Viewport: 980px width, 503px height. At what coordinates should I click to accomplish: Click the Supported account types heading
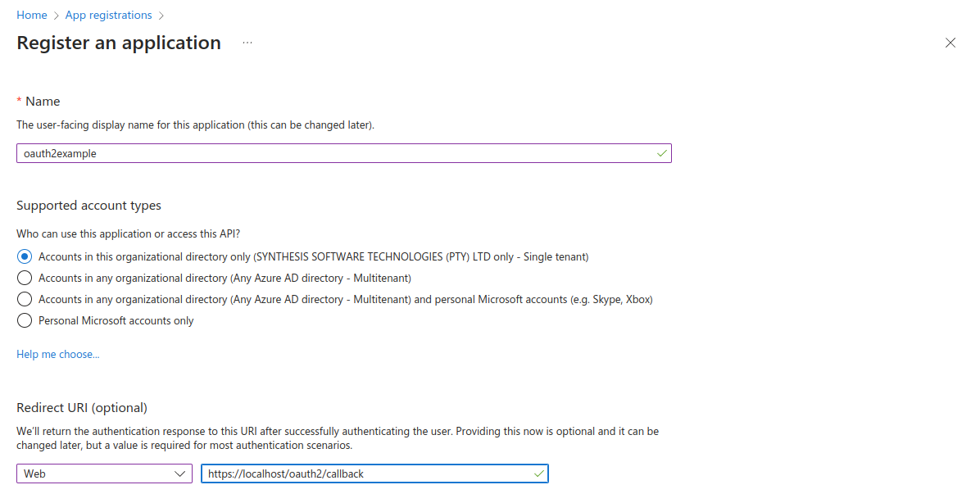pyautogui.click(x=88, y=206)
